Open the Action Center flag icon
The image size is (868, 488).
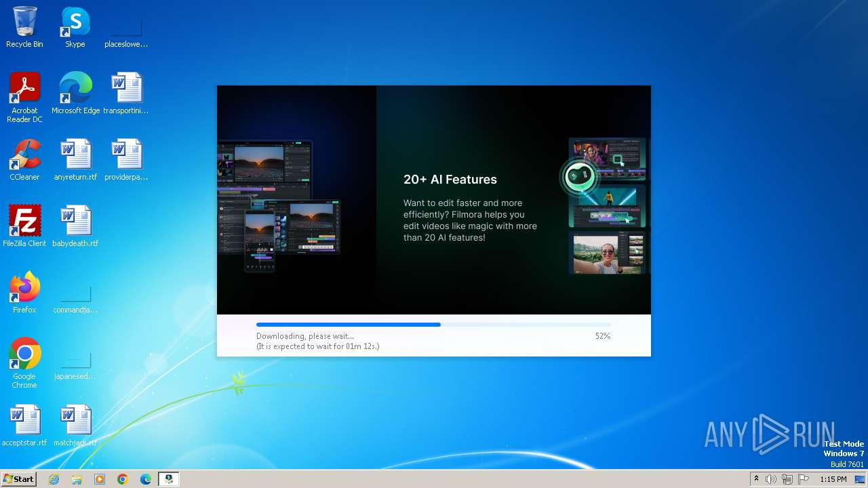click(804, 479)
